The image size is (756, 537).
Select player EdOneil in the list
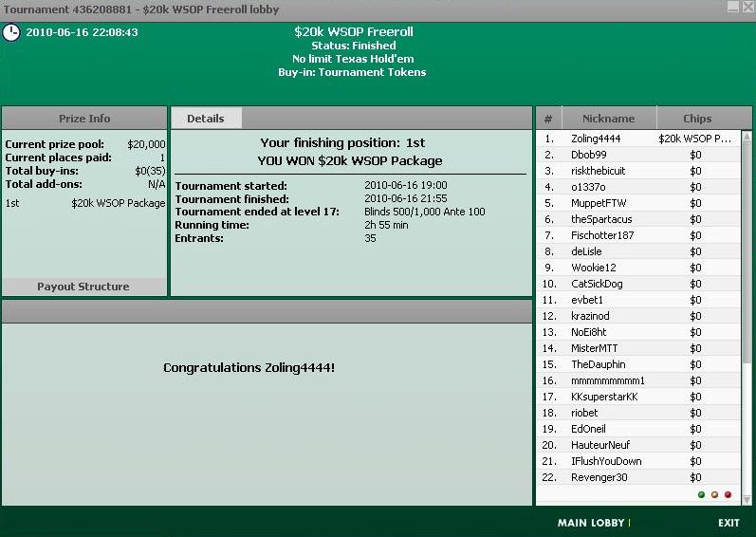pyautogui.click(x=638, y=429)
